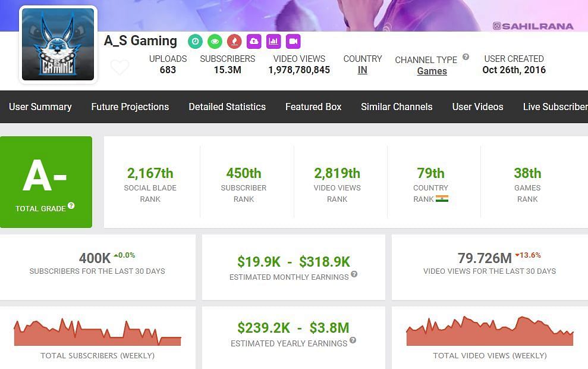Click the red flame icon by channel title
Screen dimensions: 588x369
(x=234, y=41)
